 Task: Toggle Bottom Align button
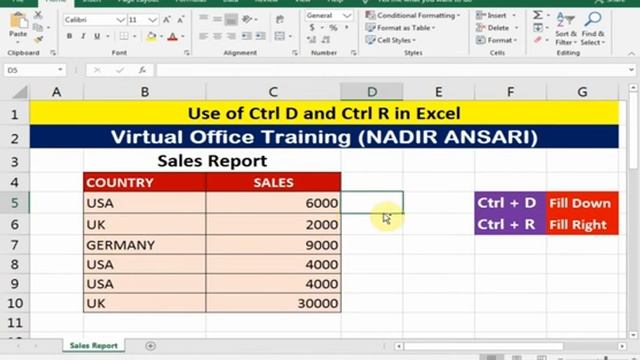click(x=231, y=19)
